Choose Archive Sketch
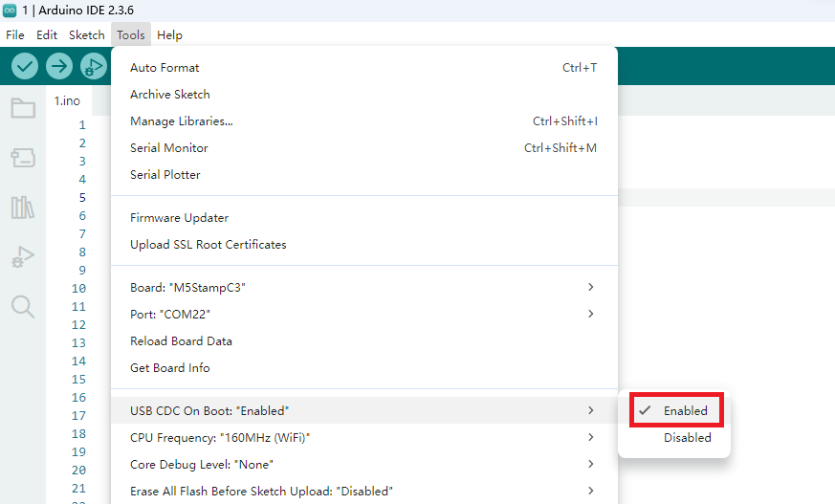This screenshot has height=504, width=835. (364, 94)
